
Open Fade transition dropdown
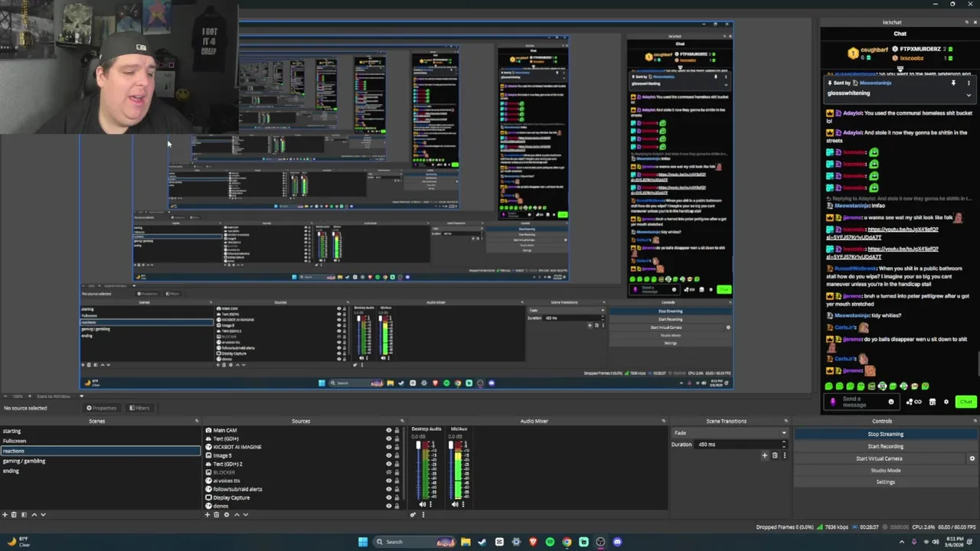(x=730, y=433)
